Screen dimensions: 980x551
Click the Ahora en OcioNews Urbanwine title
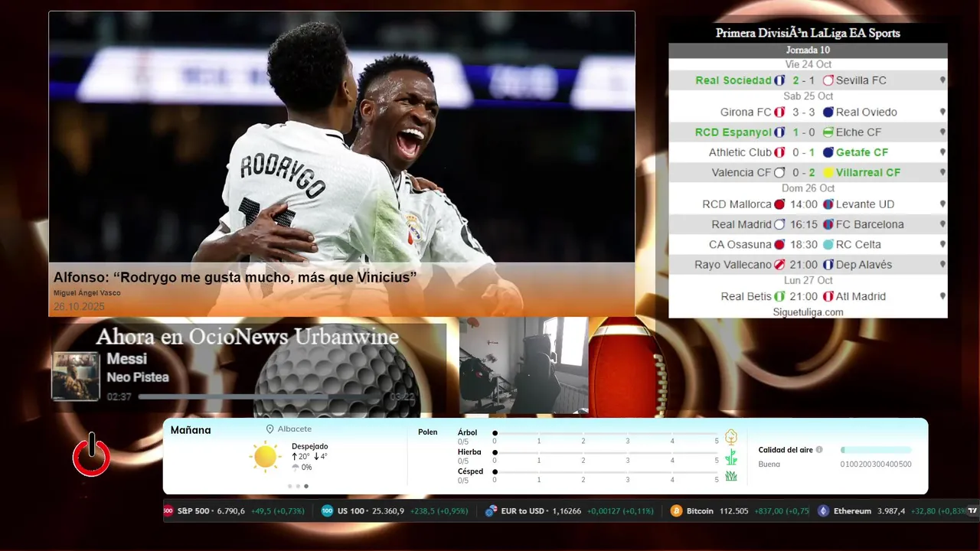tap(247, 337)
